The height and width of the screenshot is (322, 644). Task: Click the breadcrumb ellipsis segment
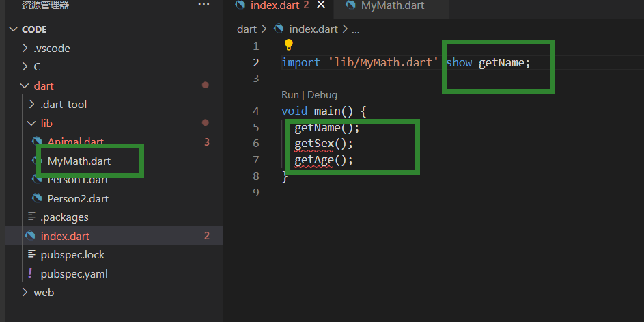click(x=356, y=31)
